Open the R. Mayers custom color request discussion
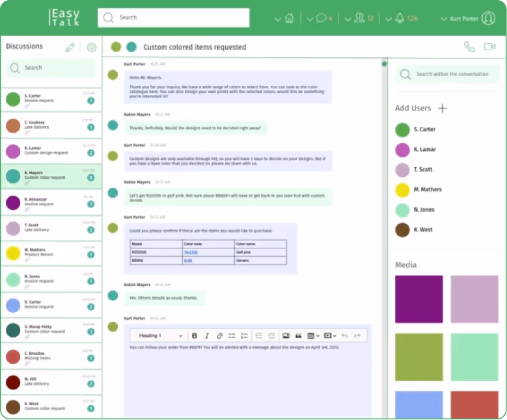Viewport: 507px width, 420px height. (x=51, y=176)
